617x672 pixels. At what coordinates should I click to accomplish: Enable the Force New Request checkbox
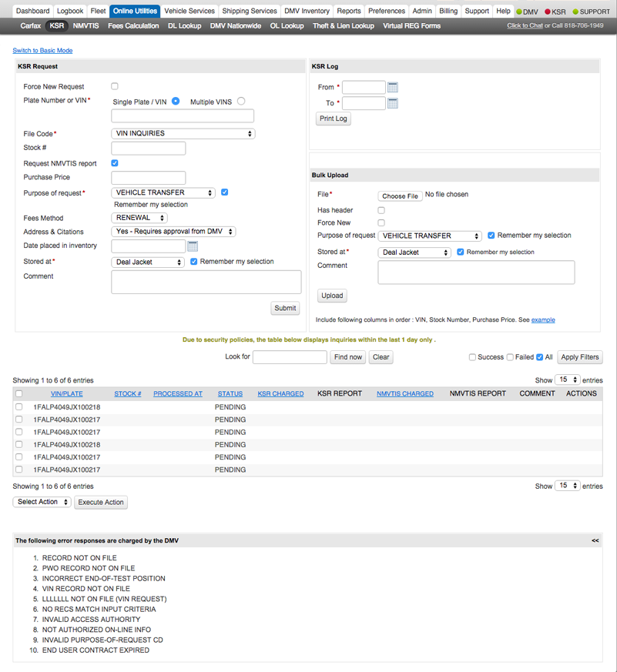tap(115, 87)
